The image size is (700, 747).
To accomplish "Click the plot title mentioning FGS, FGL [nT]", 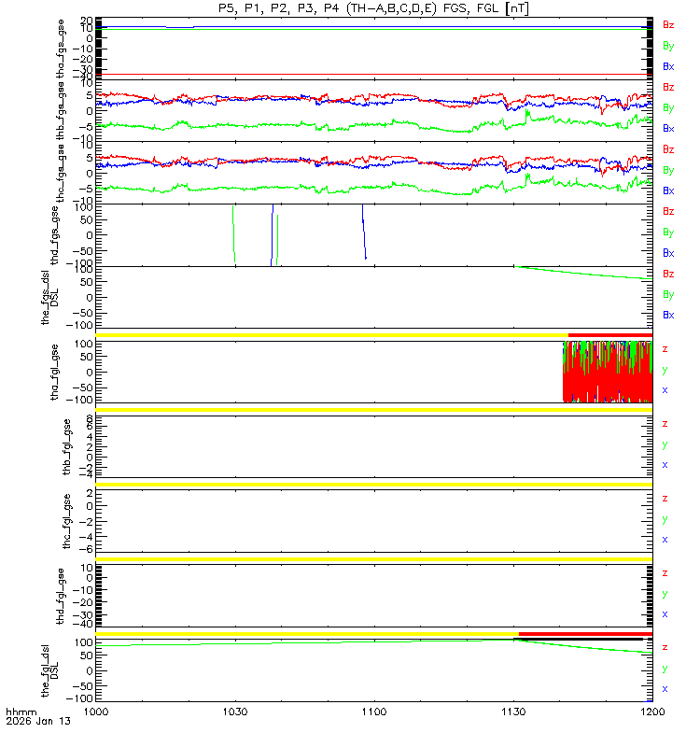I will click(373, 8).
